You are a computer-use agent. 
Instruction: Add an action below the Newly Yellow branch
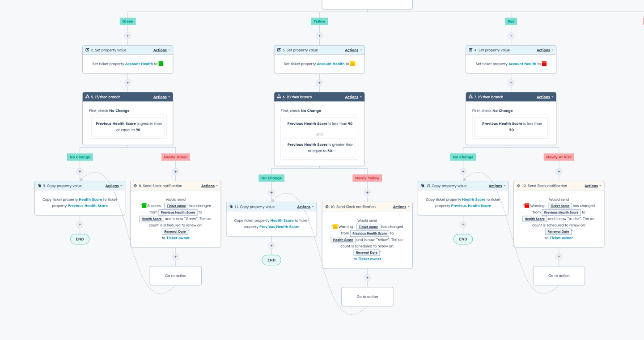coord(367,193)
